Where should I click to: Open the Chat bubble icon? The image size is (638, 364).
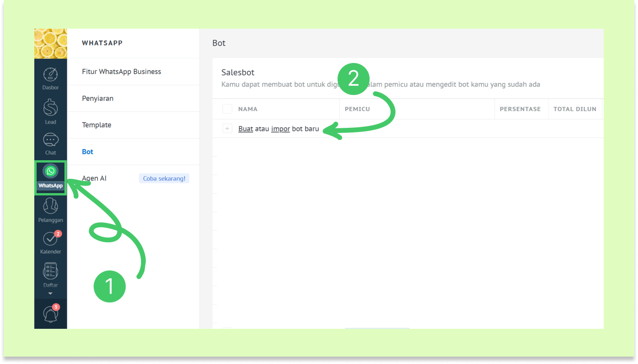click(51, 140)
